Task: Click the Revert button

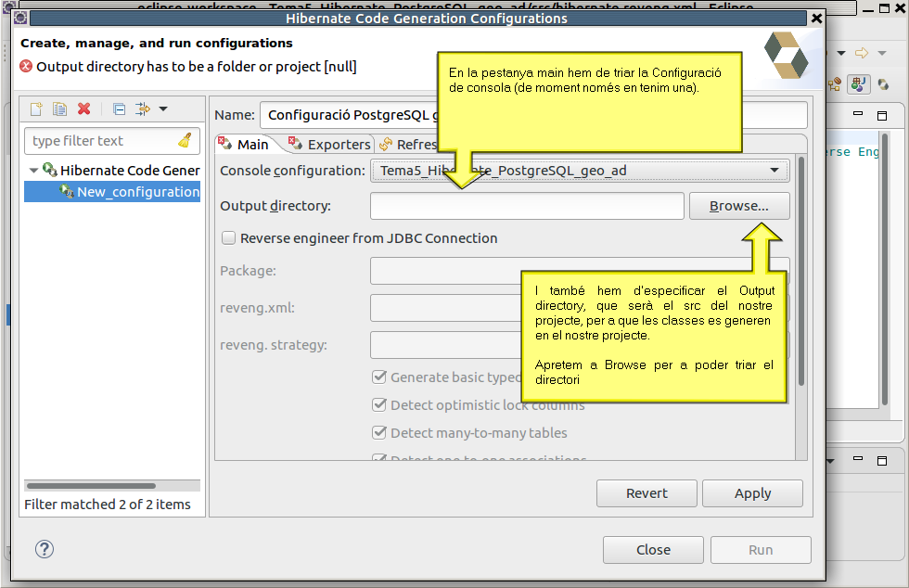Action: (647, 493)
